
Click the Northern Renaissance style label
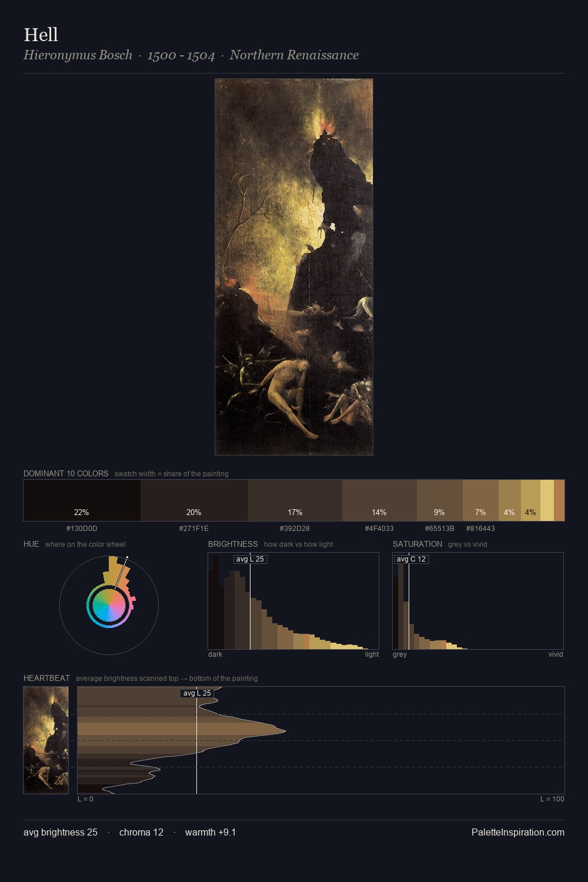click(294, 55)
